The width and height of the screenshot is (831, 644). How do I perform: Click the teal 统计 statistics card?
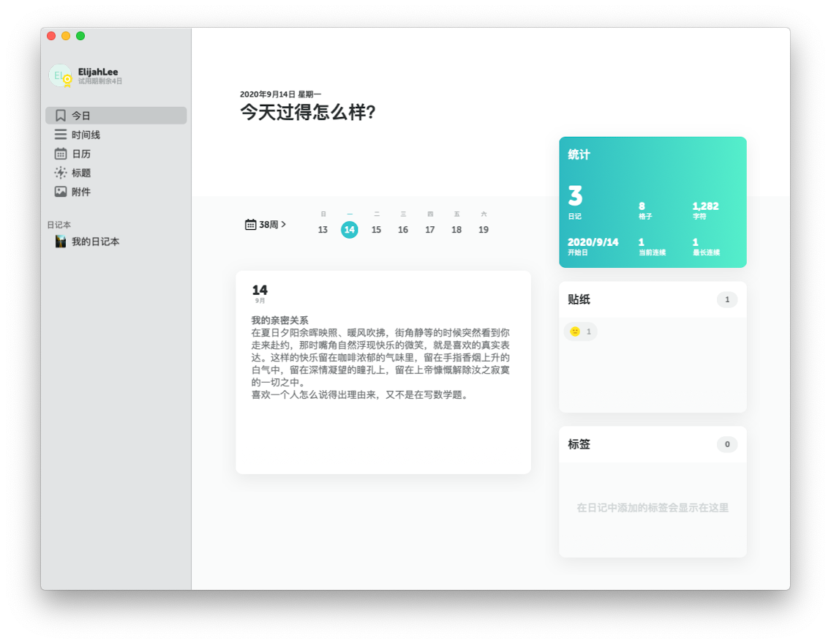653,201
